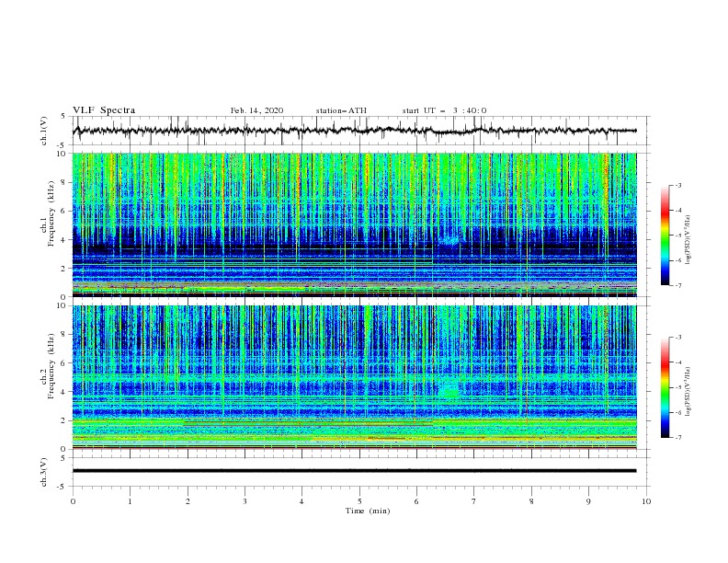Screen dimensions: 728x563
Task: Click the 'ch.1(V)' waveform axis label
Action: [x=44, y=131]
